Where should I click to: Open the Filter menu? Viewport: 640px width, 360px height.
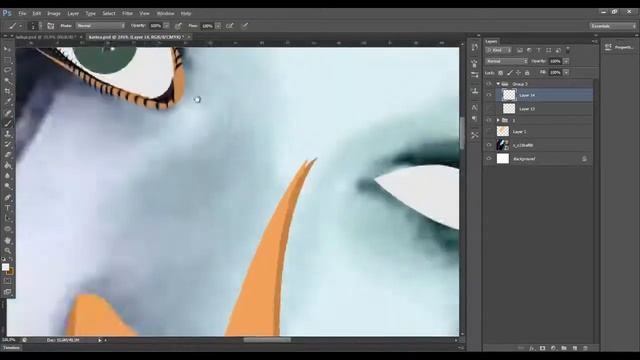[x=127, y=13]
